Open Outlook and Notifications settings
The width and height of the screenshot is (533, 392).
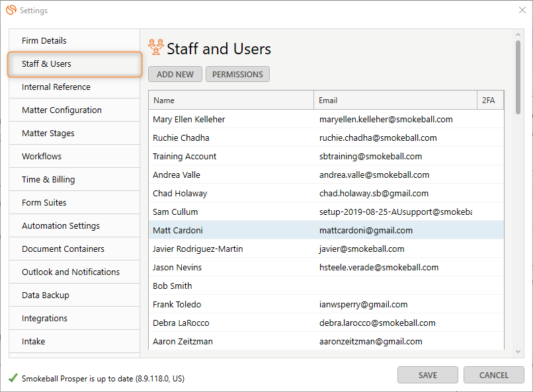point(75,272)
